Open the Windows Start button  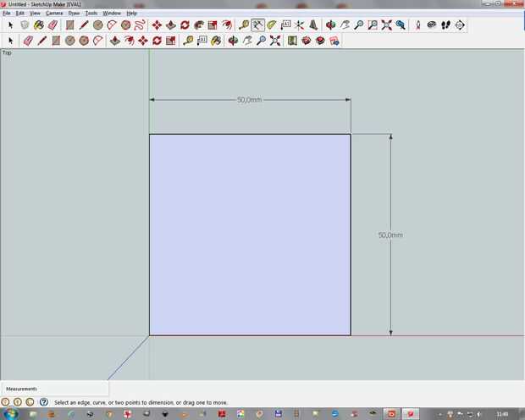(x=10, y=414)
